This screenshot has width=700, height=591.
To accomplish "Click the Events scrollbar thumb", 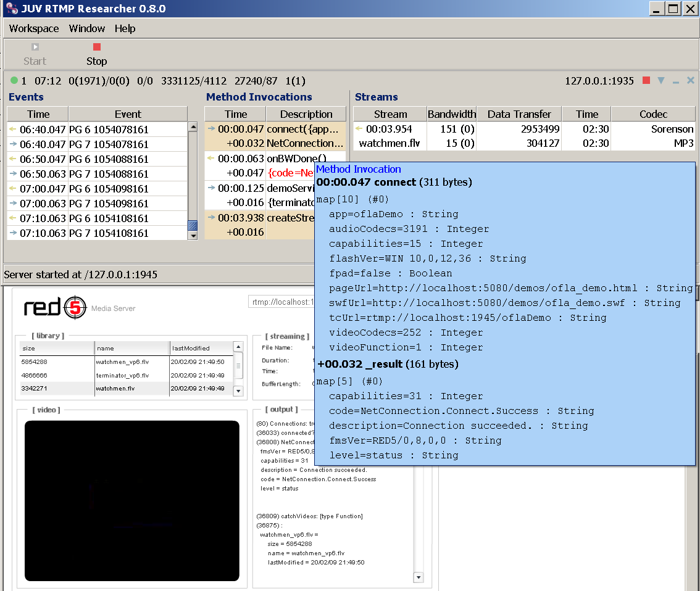I will pos(193,225).
